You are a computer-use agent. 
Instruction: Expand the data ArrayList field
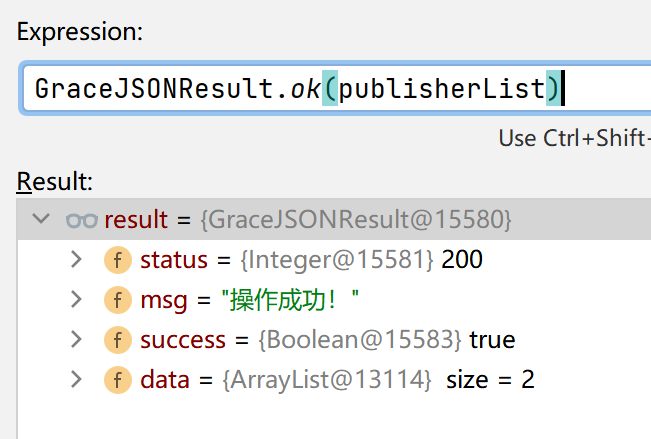coord(76,380)
